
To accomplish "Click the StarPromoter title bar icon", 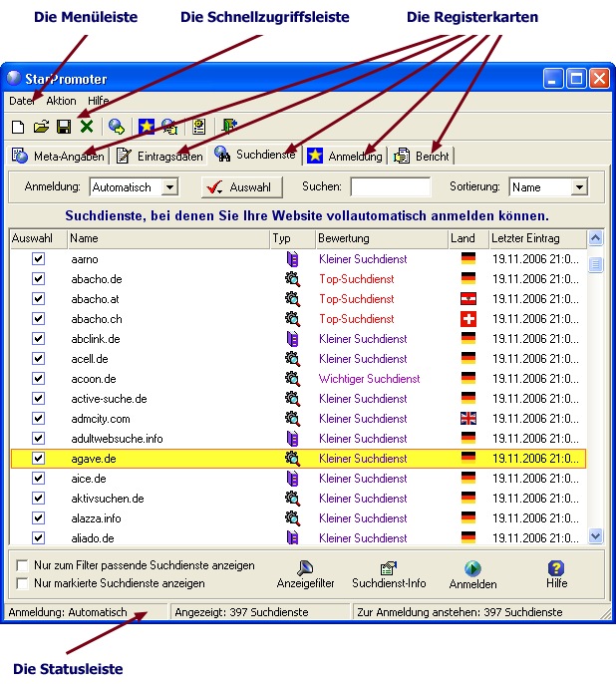I will [14, 78].
